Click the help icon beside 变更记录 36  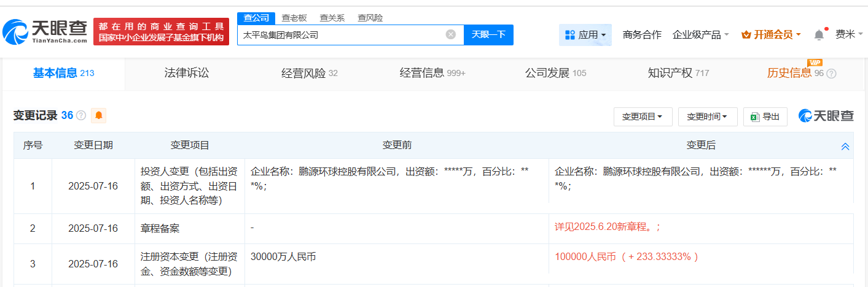tap(81, 115)
